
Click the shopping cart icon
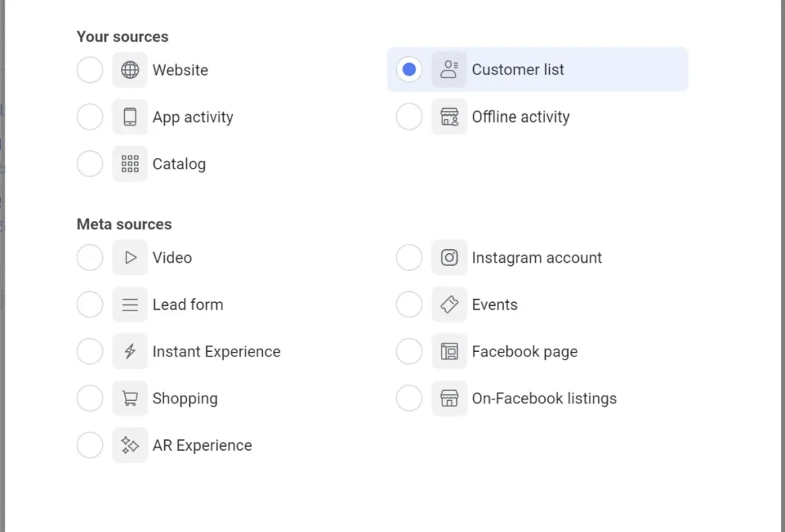pos(130,399)
